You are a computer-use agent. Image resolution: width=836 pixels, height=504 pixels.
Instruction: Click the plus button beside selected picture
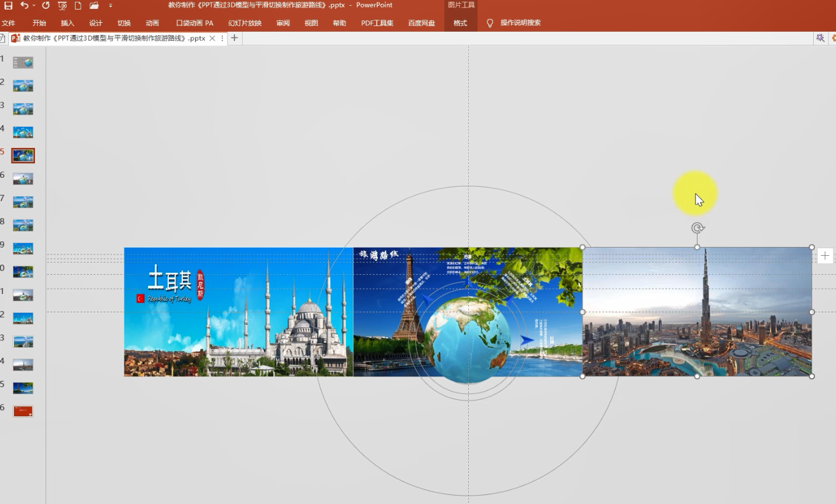tap(825, 256)
